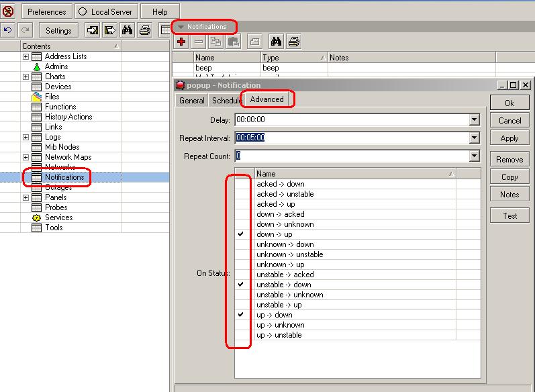Click the copy icon in Notifications toolbar

[215, 42]
